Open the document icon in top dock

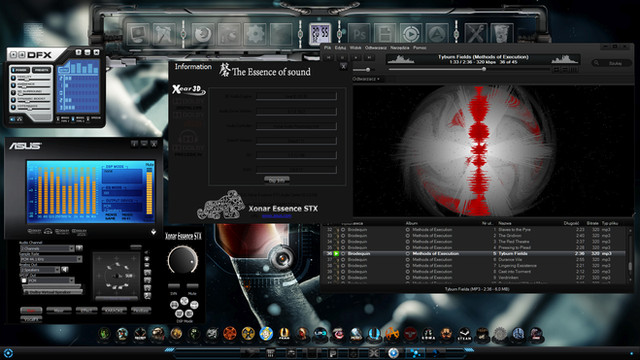(x=385, y=34)
